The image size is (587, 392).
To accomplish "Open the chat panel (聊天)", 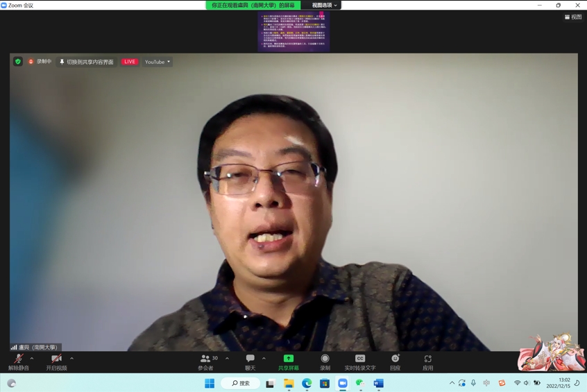I will pos(250,361).
